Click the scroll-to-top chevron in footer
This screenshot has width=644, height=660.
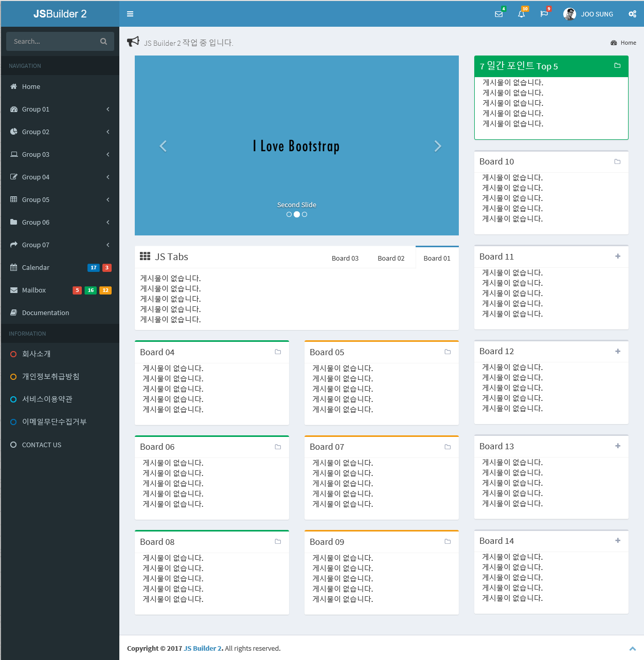point(632,649)
